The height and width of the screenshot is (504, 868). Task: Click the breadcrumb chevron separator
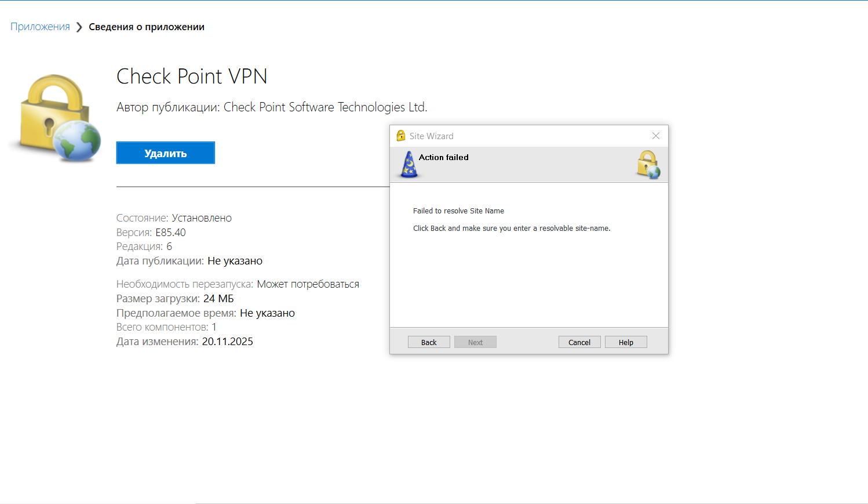pos(79,27)
